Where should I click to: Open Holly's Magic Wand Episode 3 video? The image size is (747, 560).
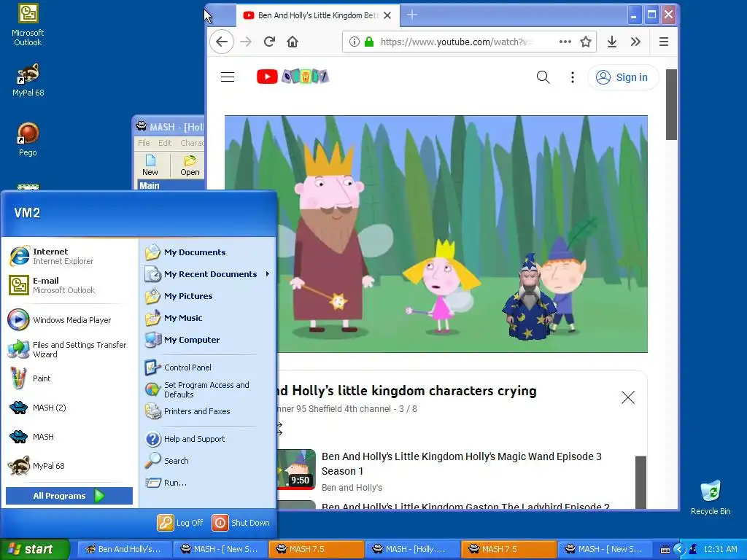[461, 463]
